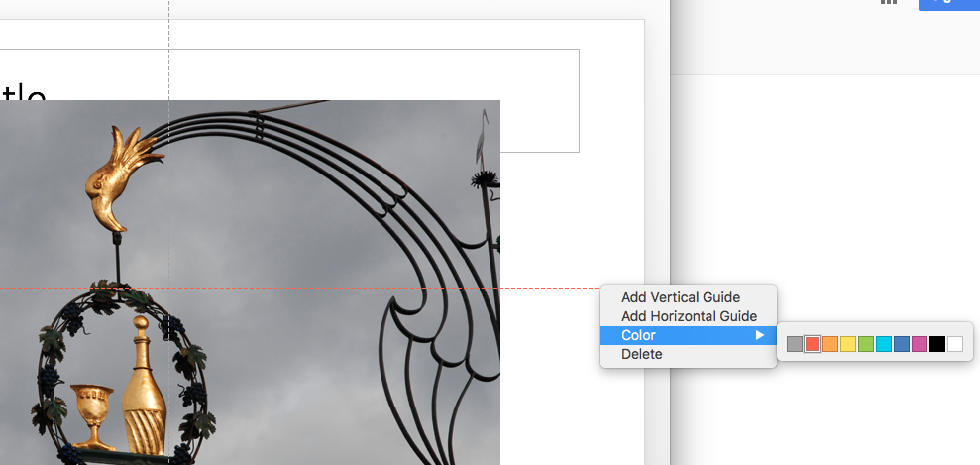Pick the red guide color swatch

pyautogui.click(x=813, y=344)
